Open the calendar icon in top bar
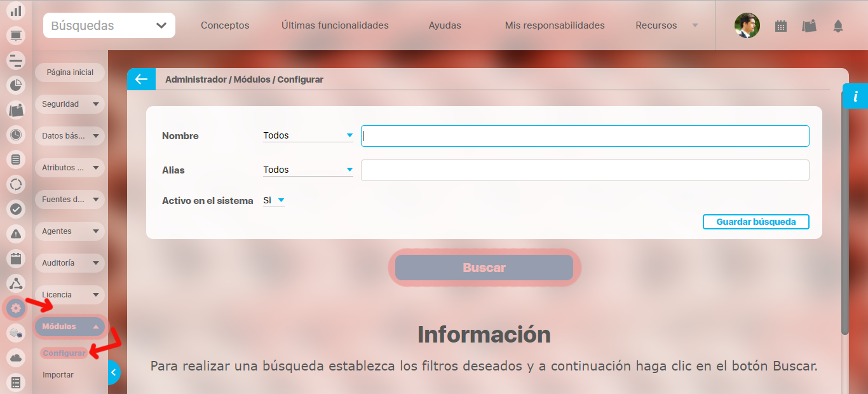 pyautogui.click(x=781, y=26)
